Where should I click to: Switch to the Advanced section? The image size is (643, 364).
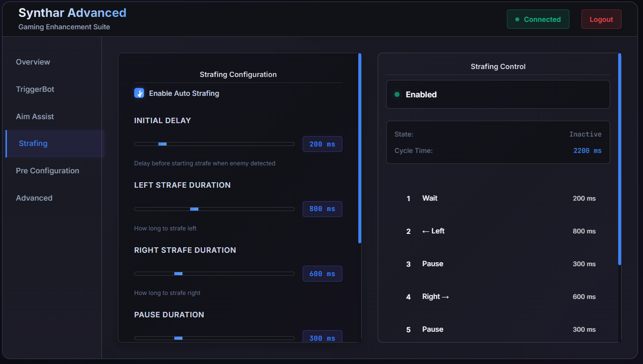pos(34,198)
